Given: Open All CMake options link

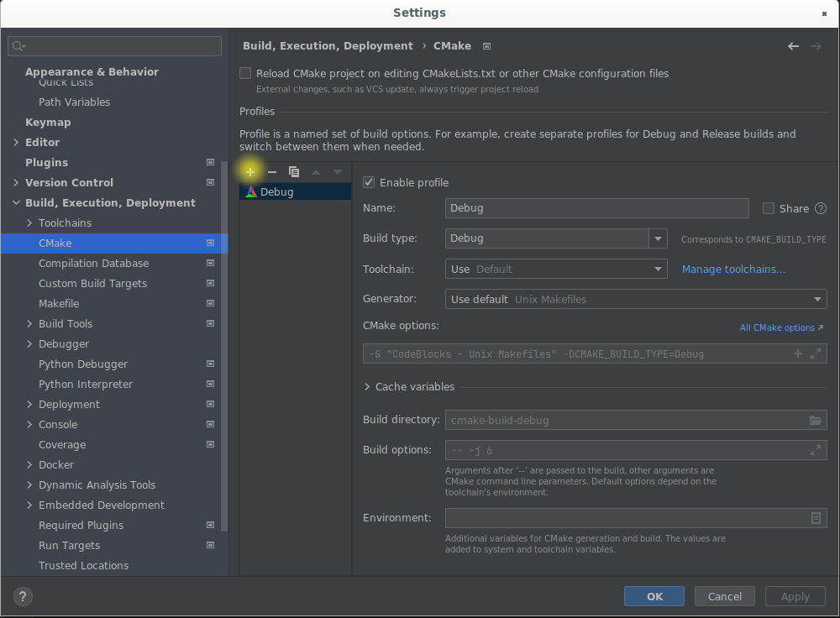Looking at the screenshot, I should (781, 327).
